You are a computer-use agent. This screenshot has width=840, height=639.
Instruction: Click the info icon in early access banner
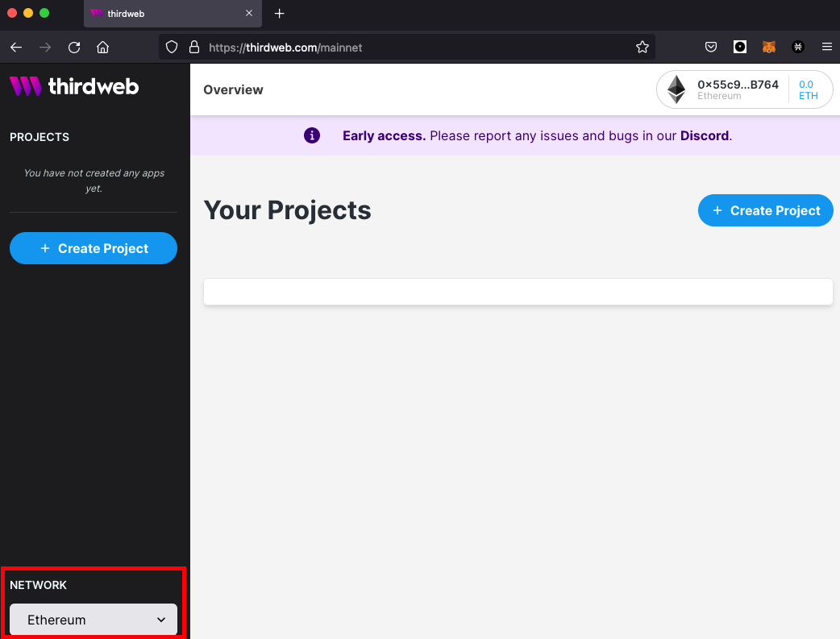point(312,135)
